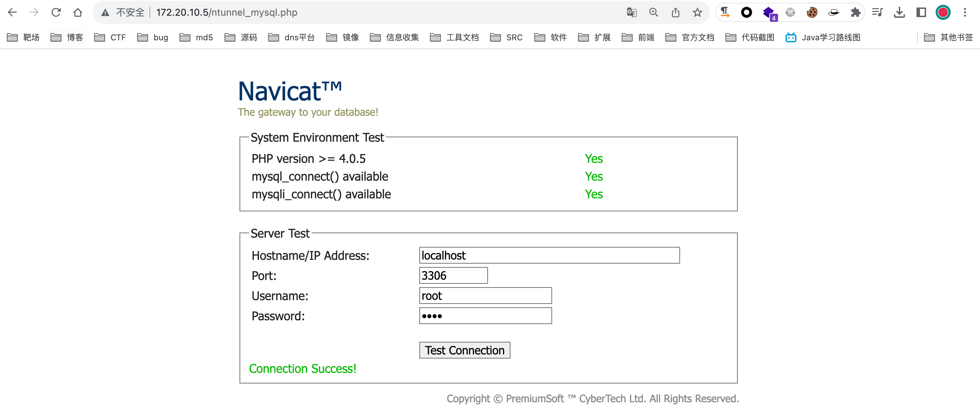This screenshot has width=980, height=420.
Task: Open the 官方文档 bookmark folder
Action: [x=690, y=37]
